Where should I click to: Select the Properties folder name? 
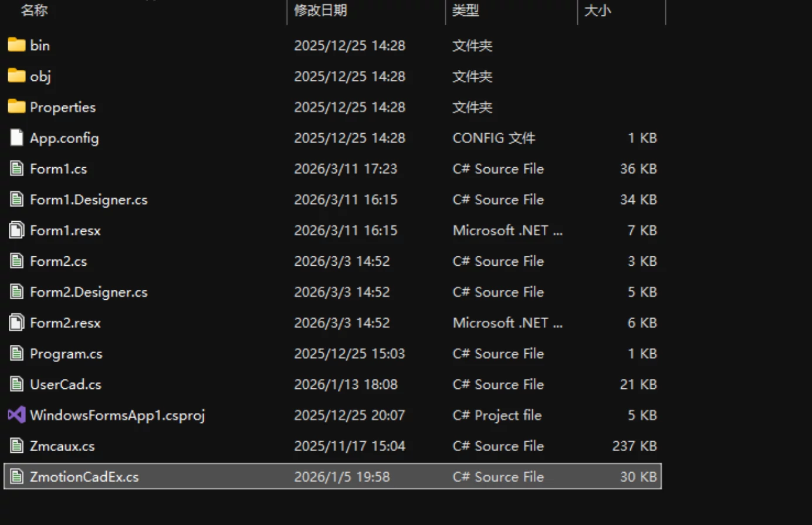[x=63, y=107]
